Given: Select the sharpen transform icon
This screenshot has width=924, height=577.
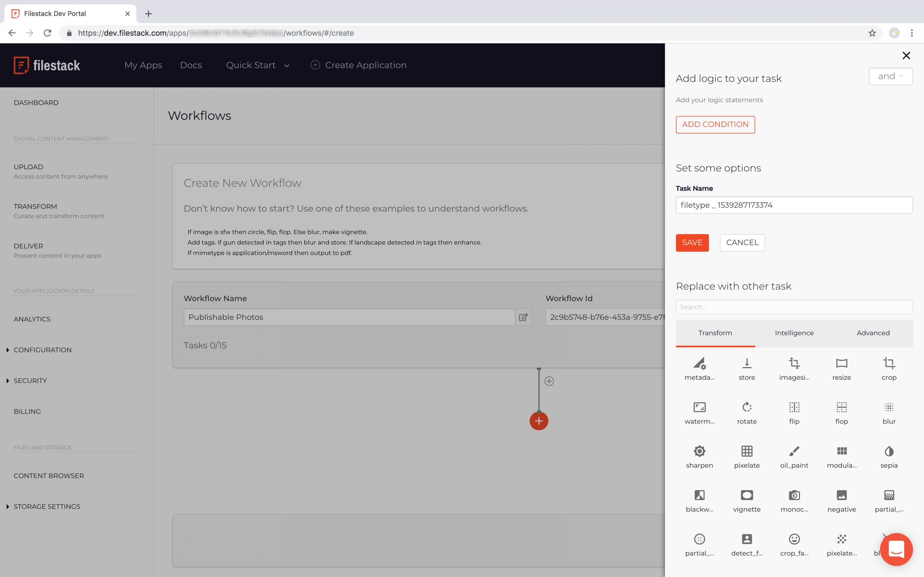Looking at the screenshot, I should coord(699,451).
